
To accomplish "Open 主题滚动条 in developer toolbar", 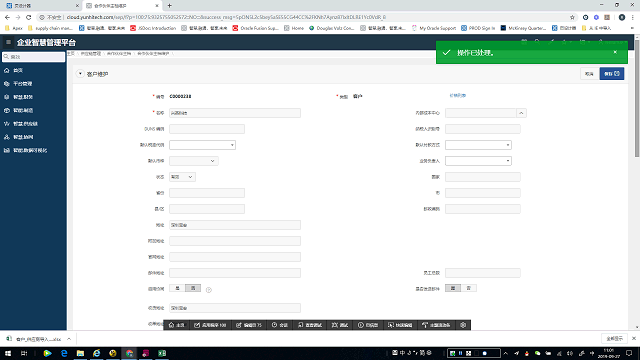I will [436, 325].
